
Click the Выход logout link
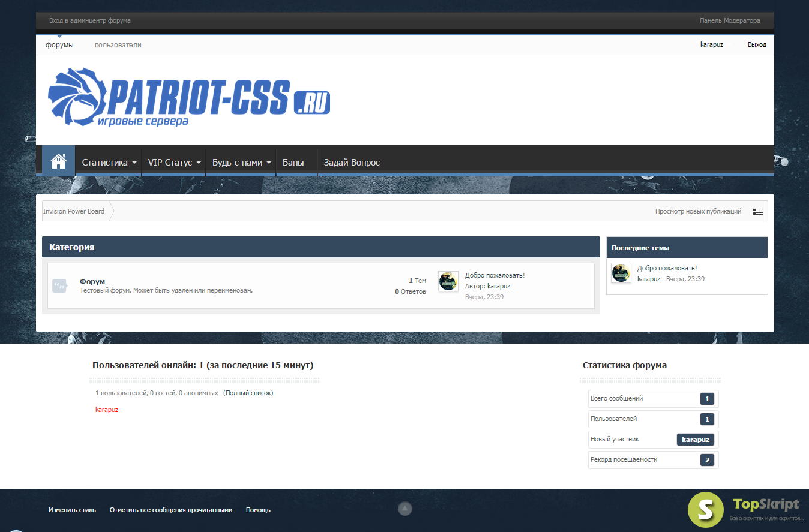tap(757, 45)
